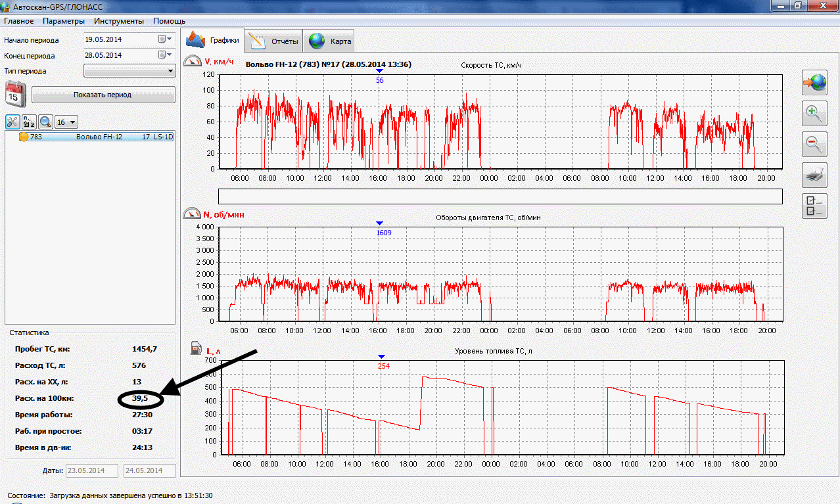Zoom out with the minus magnifier
This screenshot has height=504, width=840.
814,144
